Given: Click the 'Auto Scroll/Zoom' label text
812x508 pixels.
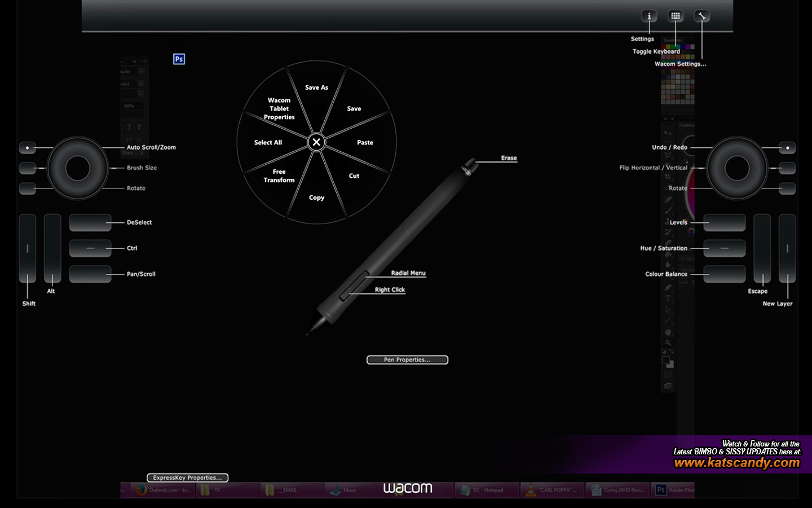Looking at the screenshot, I should pyautogui.click(x=151, y=147).
